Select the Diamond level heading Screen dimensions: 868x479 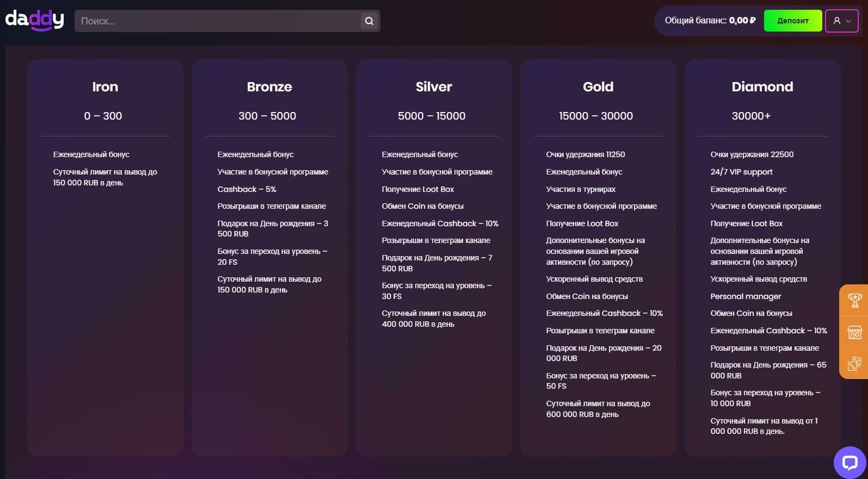(x=762, y=87)
